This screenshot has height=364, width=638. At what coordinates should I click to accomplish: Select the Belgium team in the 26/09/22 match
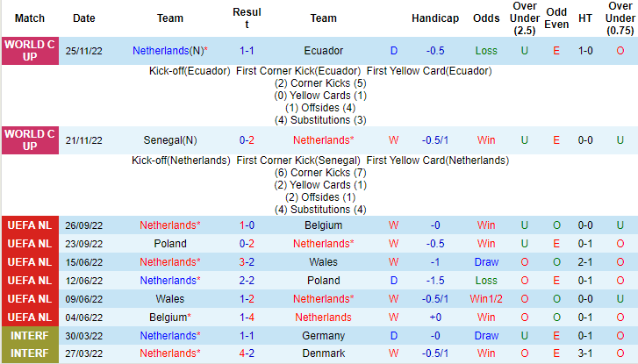point(323,225)
